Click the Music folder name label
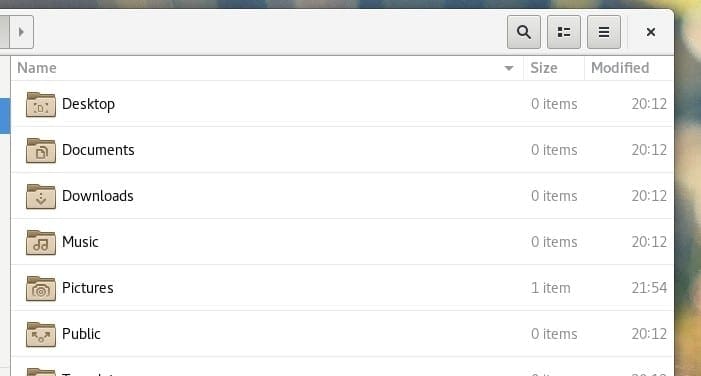Screen dimensions: 701x376 click(80, 242)
